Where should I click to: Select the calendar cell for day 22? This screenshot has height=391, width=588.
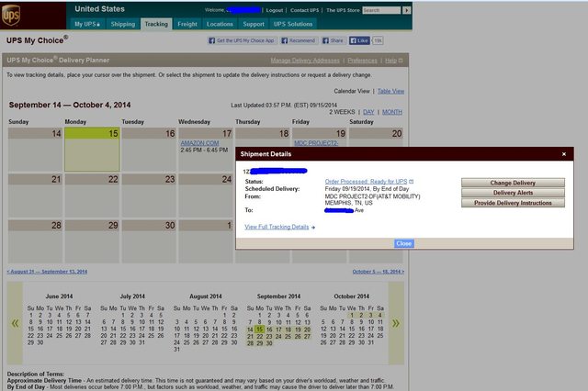coord(92,195)
